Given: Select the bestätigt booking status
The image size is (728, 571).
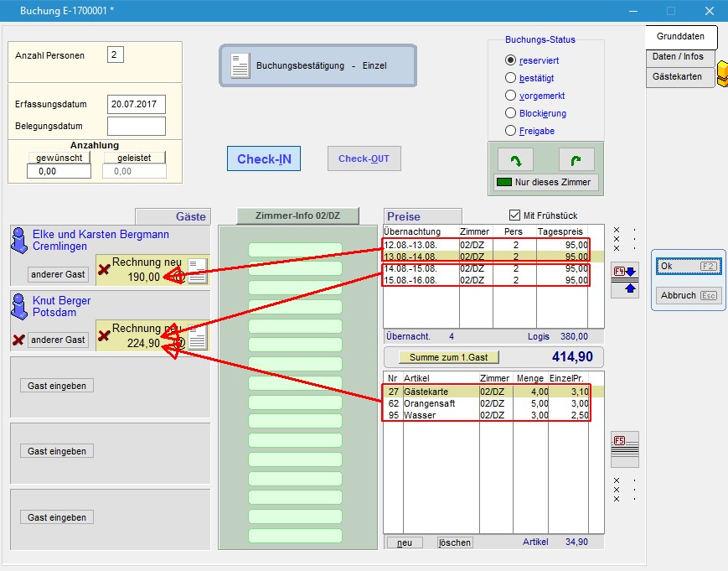Looking at the screenshot, I should 511,78.
